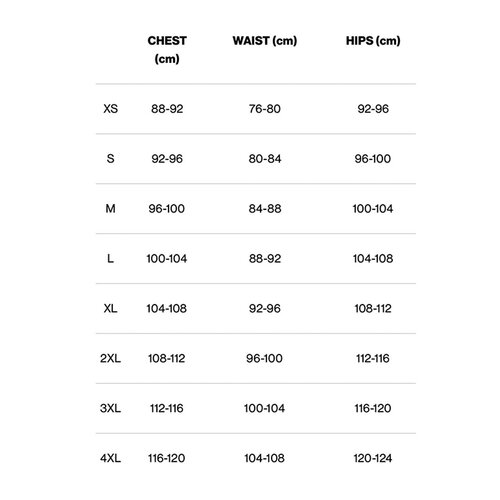Click the 3XL chest value 112-116

click(167, 408)
